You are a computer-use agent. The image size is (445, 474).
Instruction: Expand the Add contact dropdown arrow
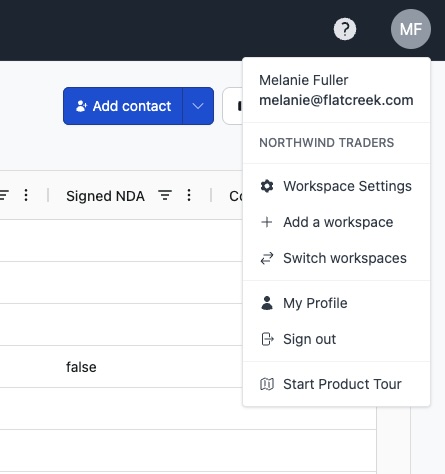(198, 106)
